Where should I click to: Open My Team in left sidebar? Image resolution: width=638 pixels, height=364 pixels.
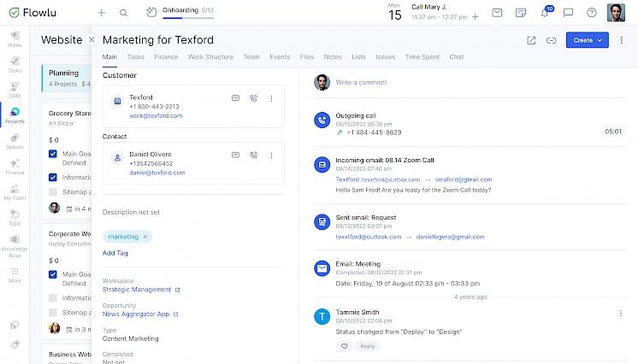point(15,193)
